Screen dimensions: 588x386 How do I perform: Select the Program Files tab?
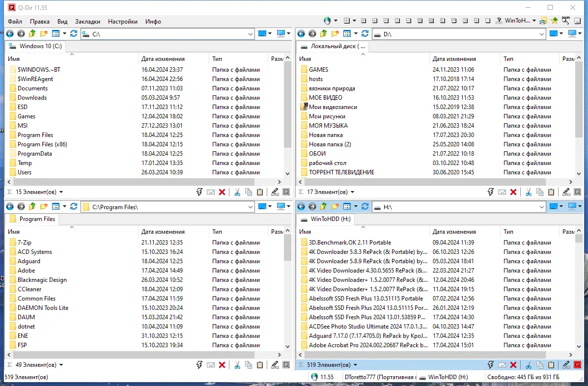click(x=32, y=219)
